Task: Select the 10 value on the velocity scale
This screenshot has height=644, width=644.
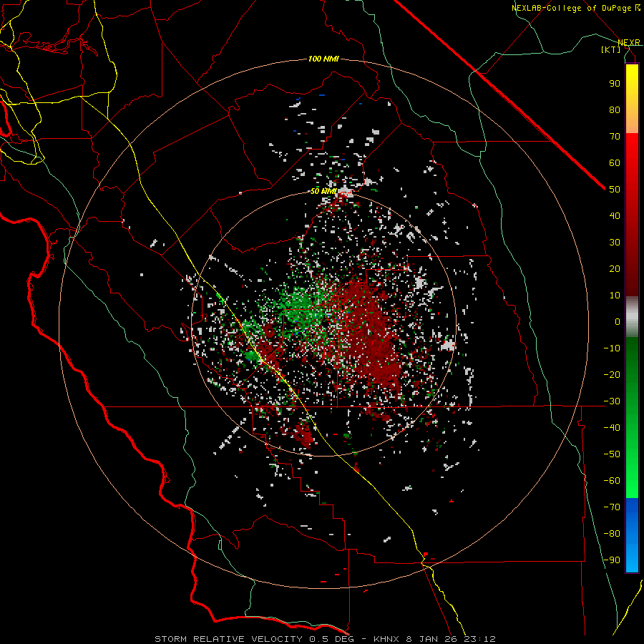Action: (615, 296)
